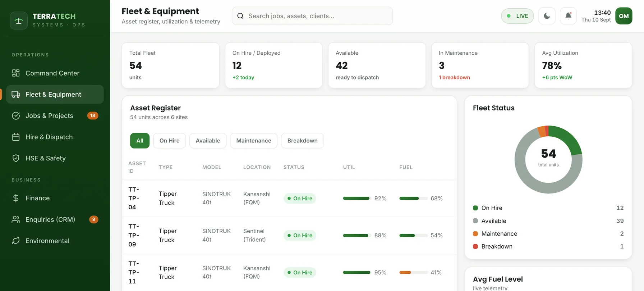Screen dimensions: 644x291
Task: Open the Command Center grid icon
Action: click(x=16, y=73)
